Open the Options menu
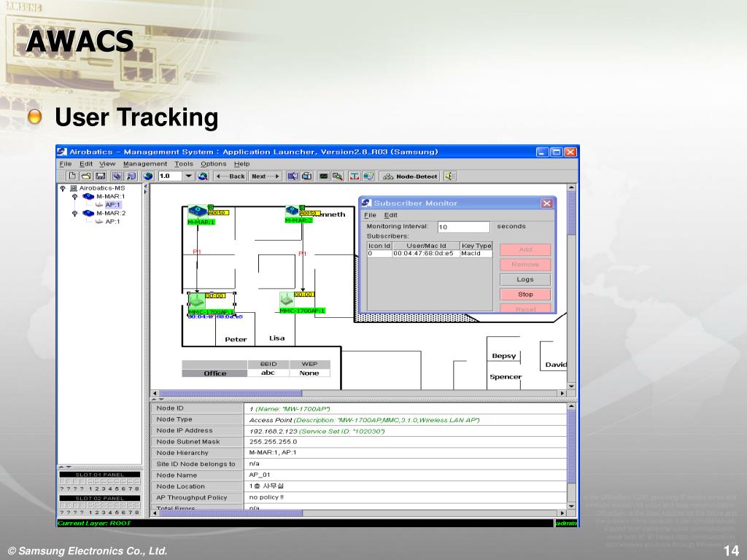Image resolution: width=747 pixels, height=560 pixels. point(214,164)
